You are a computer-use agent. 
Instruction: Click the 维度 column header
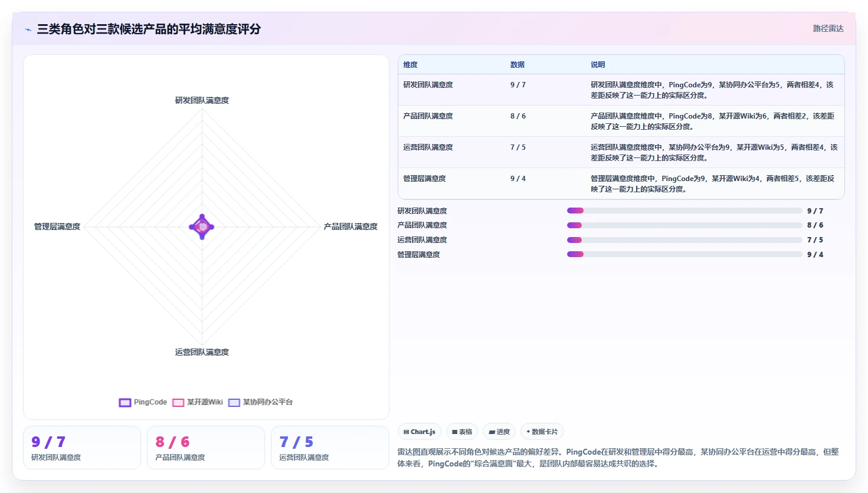(411, 65)
